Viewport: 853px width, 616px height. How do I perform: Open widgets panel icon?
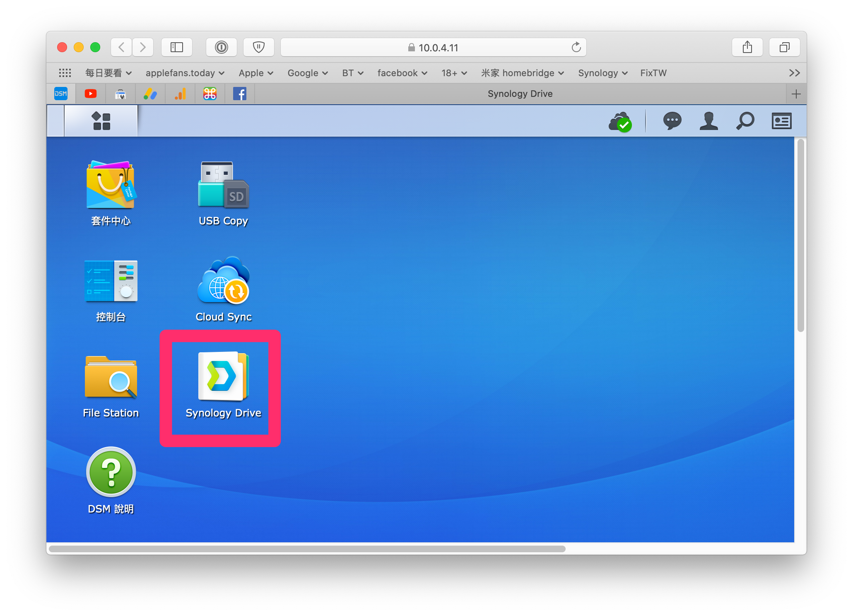click(781, 121)
